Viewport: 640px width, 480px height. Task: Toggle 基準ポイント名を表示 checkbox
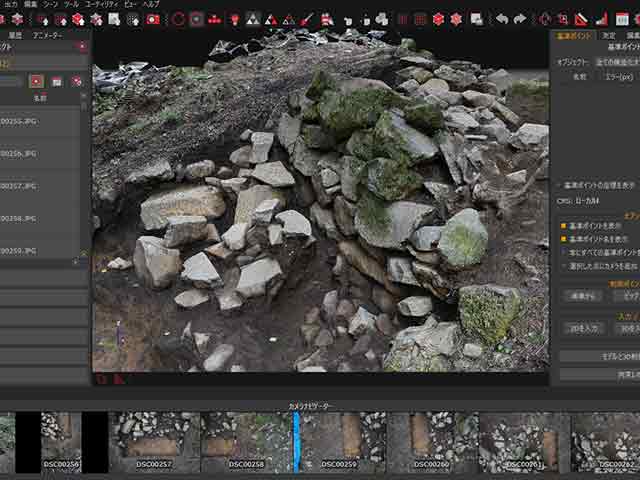[563, 239]
